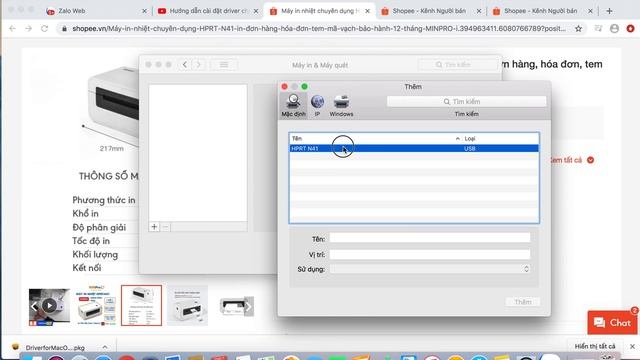Open DriverforMacO...pkg downloaded file
The width and height of the screenshot is (640, 360).
55,348
